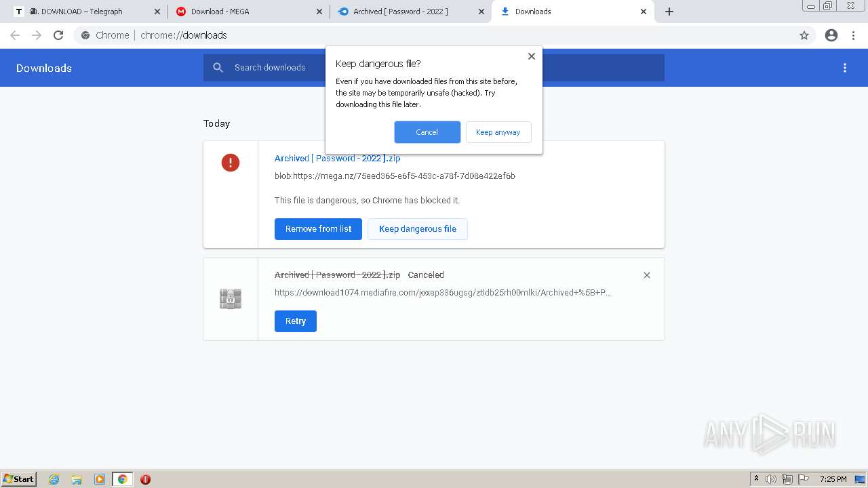Image resolution: width=868 pixels, height=488 pixels.
Task: Focus the Search downloads field
Action: [434, 68]
